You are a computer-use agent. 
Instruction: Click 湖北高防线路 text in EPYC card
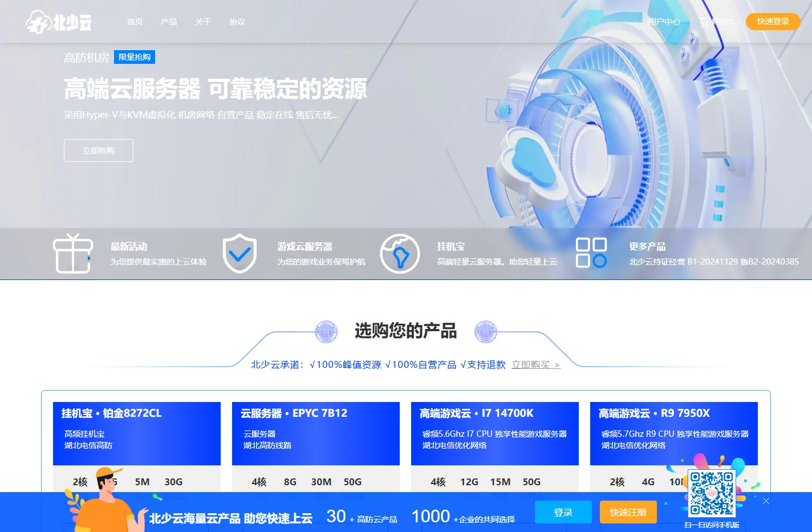click(267, 445)
